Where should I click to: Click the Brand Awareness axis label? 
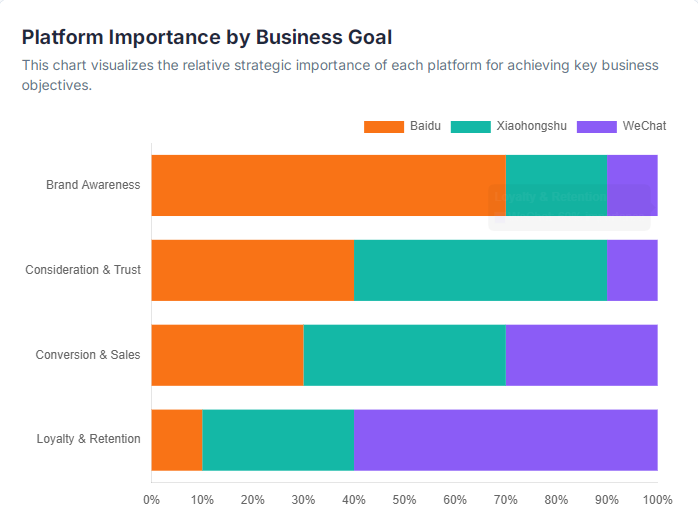pos(93,185)
